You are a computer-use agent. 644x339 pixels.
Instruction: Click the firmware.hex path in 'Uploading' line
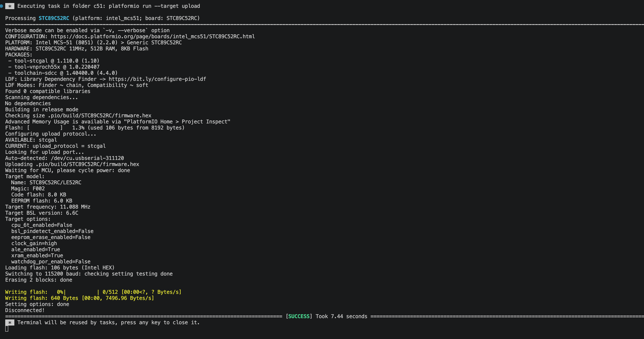pyautogui.click(x=87, y=164)
